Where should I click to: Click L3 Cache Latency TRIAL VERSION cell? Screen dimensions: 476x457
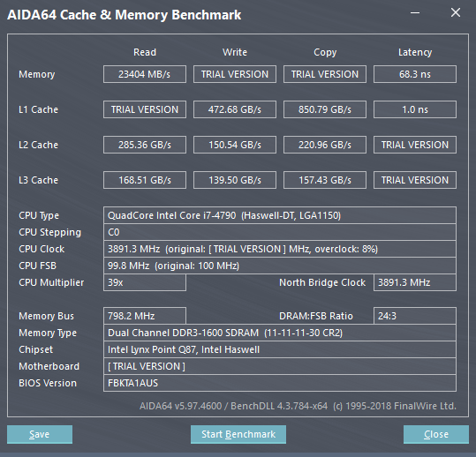coord(415,180)
